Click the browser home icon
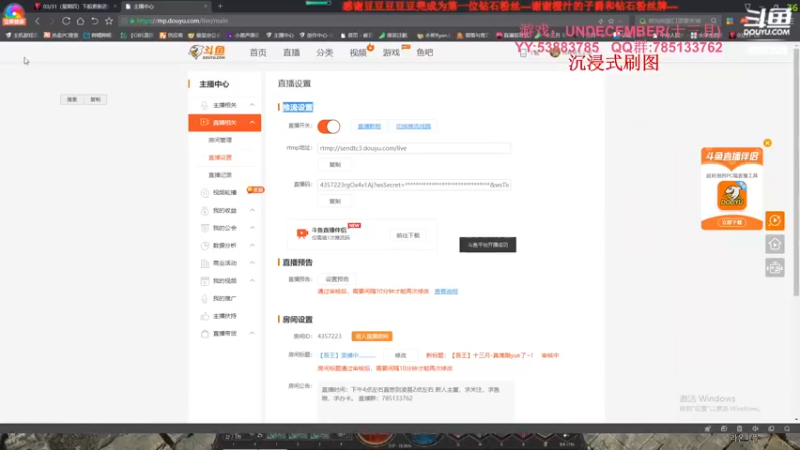 [x=80, y=21]
